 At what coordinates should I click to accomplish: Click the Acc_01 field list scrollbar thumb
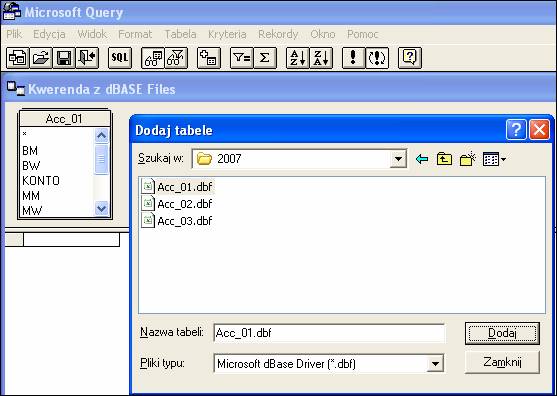click(102, 159)
